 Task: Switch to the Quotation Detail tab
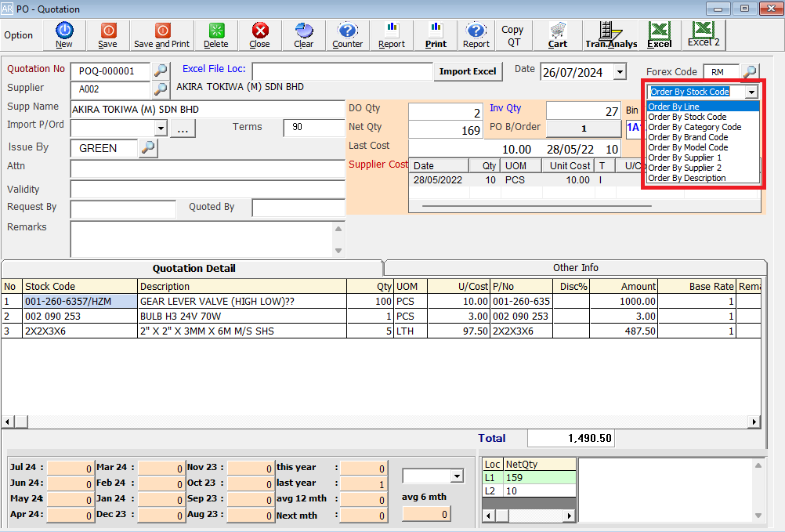(194, 268)
